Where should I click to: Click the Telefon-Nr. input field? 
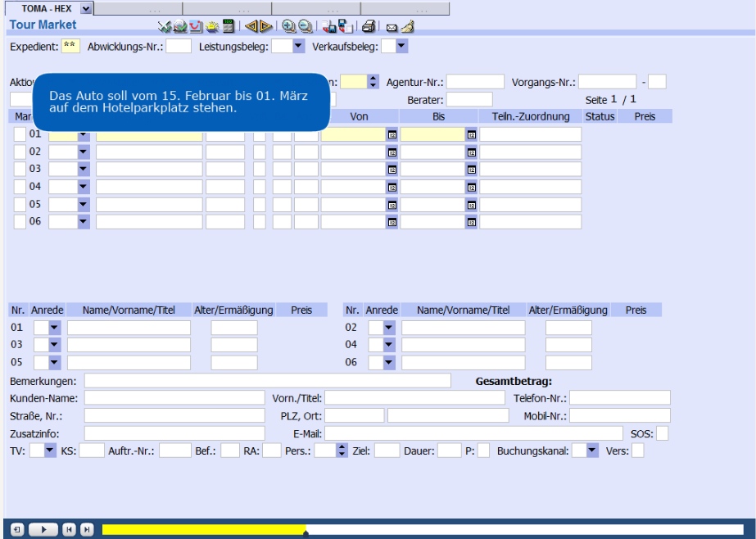click(620, 398)
